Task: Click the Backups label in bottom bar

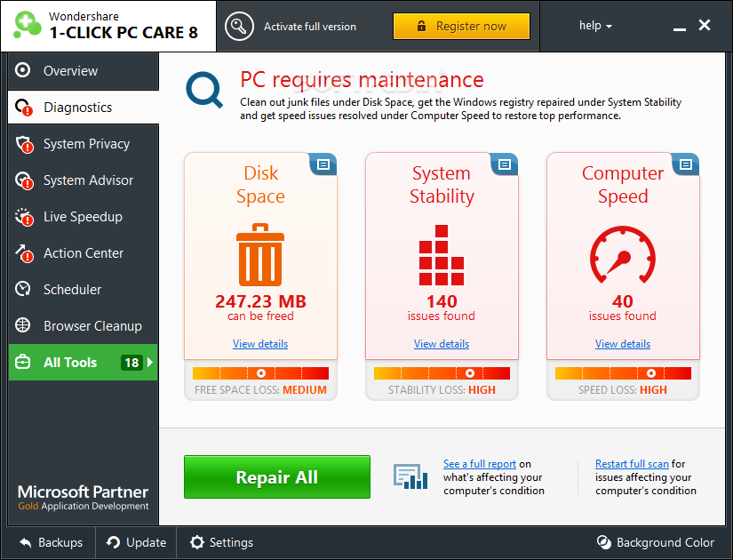Action: click(60, 543)
